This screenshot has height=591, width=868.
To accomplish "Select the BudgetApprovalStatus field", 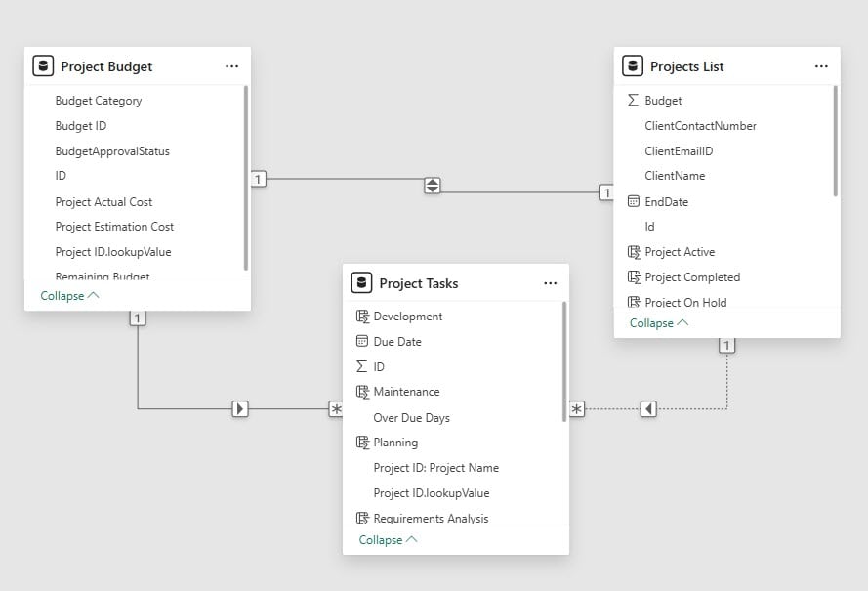I will pos(112,151).
